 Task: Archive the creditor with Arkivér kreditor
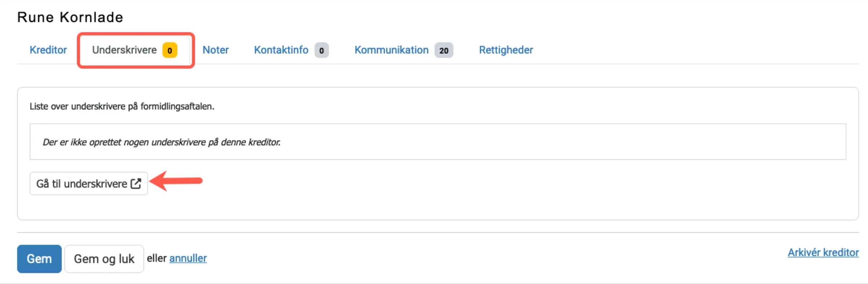[x=823, y=252]
